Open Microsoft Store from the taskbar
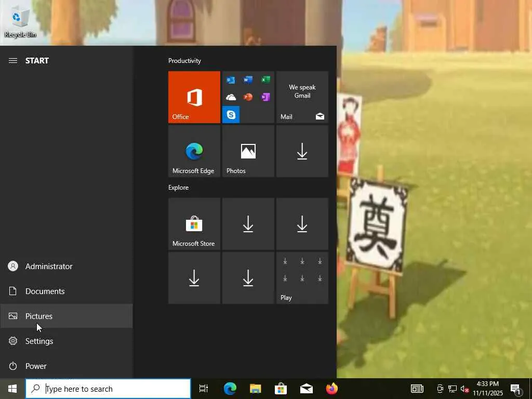The width and height of the screenshot is (532, 399). pos(281,389)
